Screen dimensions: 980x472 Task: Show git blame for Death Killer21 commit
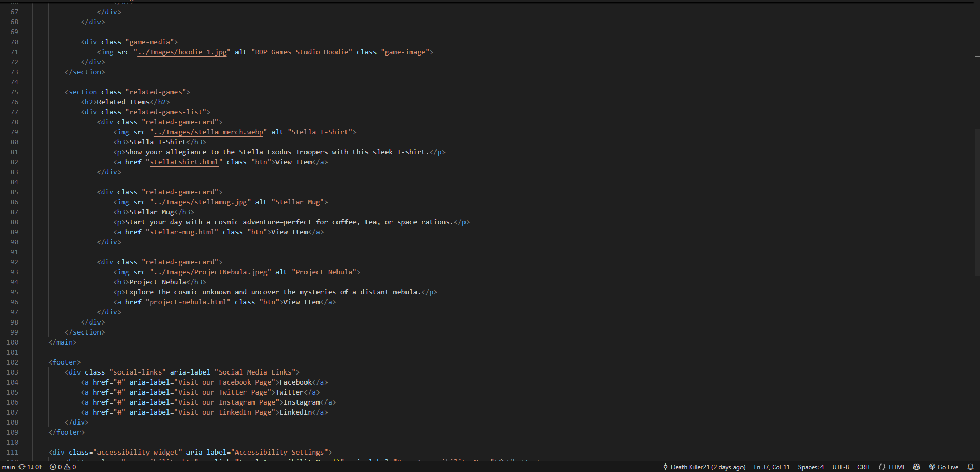click(704, 467)
